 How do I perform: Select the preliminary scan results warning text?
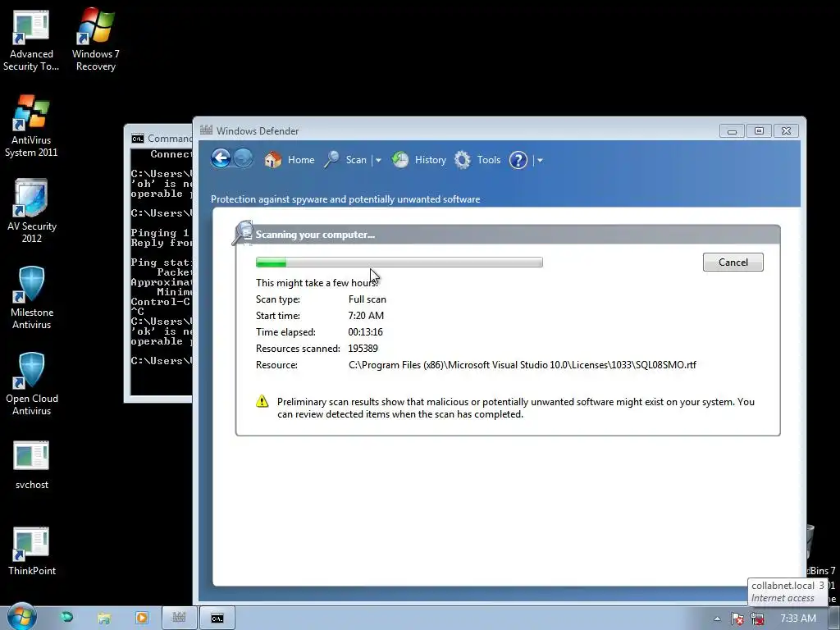(515, 408)
